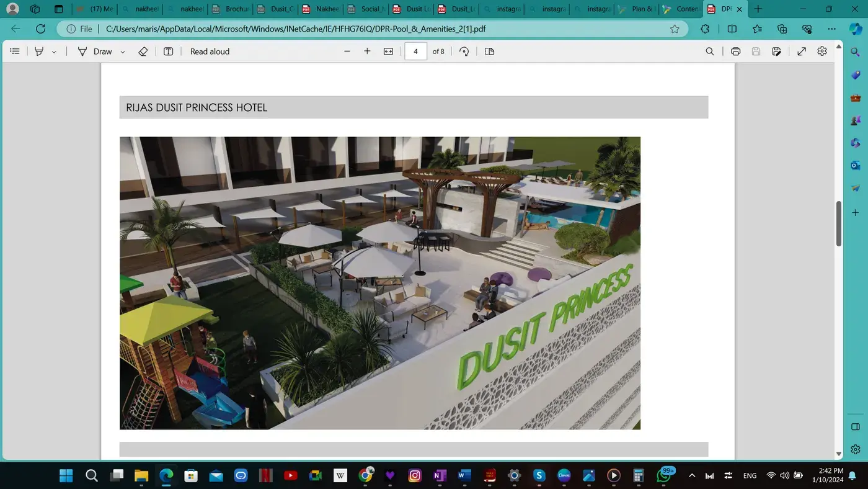The image size is (868, 489).
Task: Open the browser Extensions menu
Action: pyautogui.click(x=705, y=29)
